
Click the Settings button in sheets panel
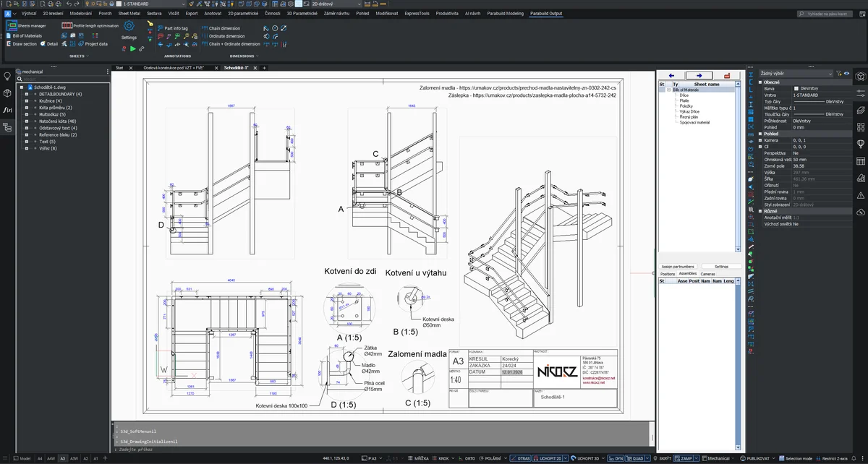tap(721, 267)
